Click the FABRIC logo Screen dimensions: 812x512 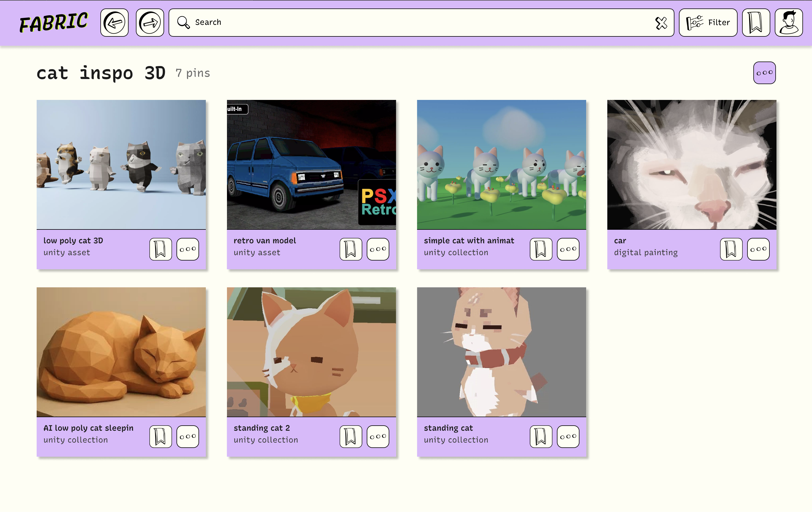(54, 23)
